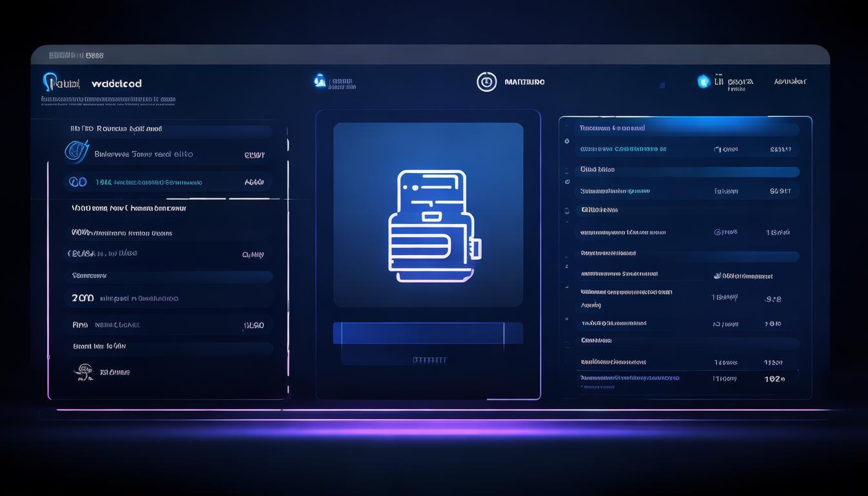This screenshot has height=496, width=868.
Task: Select the left panel row starting with "200"
Action: [x=168, y=298]
